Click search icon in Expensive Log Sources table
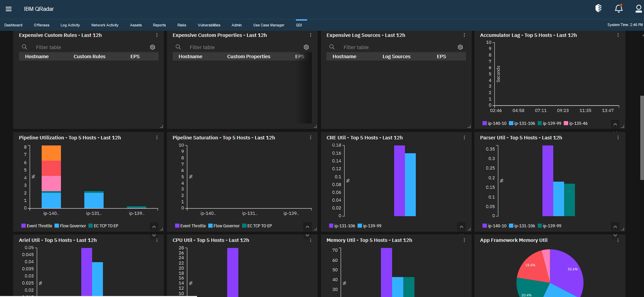644x297 pixels. (332, 47)
